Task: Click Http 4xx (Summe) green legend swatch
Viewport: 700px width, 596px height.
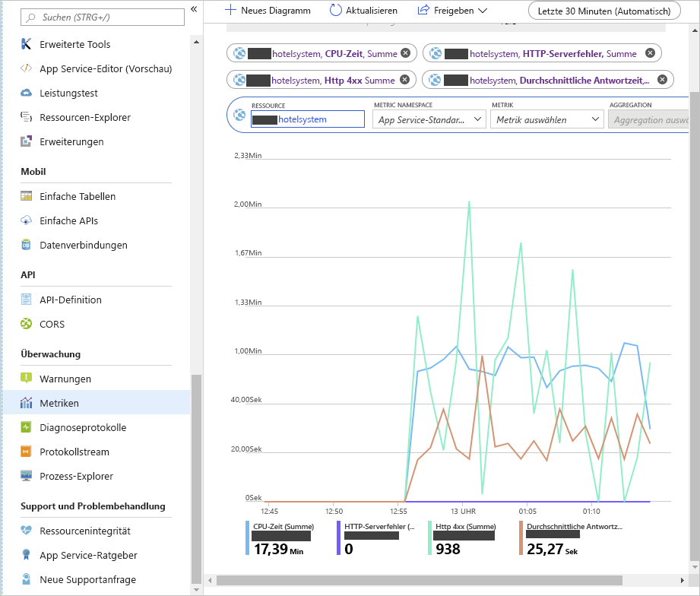Action: point(429,538)
